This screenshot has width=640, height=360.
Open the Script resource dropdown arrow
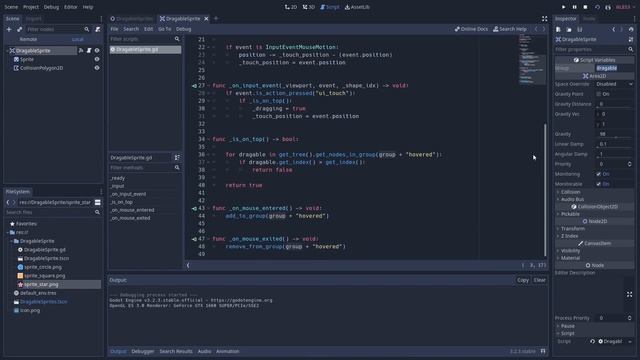[x=630, y=341]
